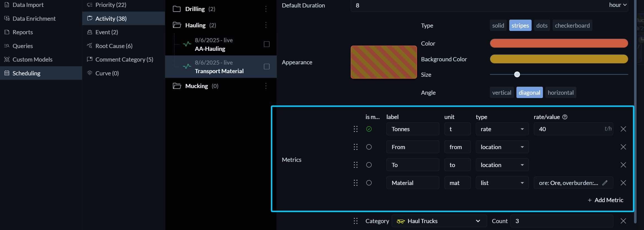
Task: Select the solid pattern type
Action: 498,25
